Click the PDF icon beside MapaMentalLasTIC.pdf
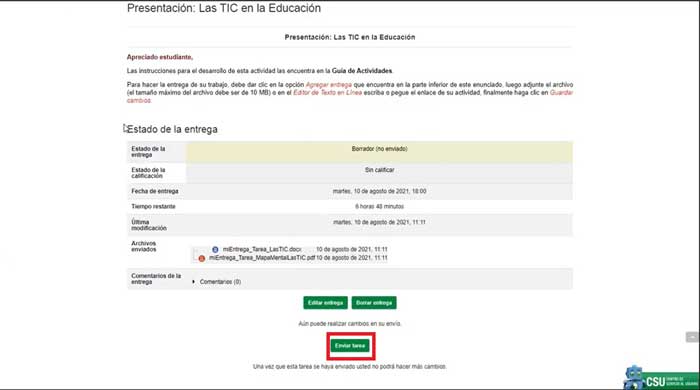The height and width of the screenshot is (390, 700). pos(202,258)
